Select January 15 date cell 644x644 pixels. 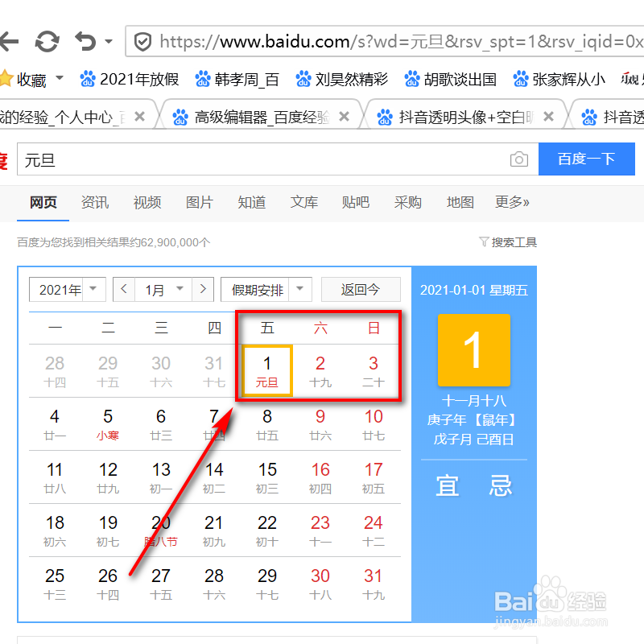[x=267, y=477]
